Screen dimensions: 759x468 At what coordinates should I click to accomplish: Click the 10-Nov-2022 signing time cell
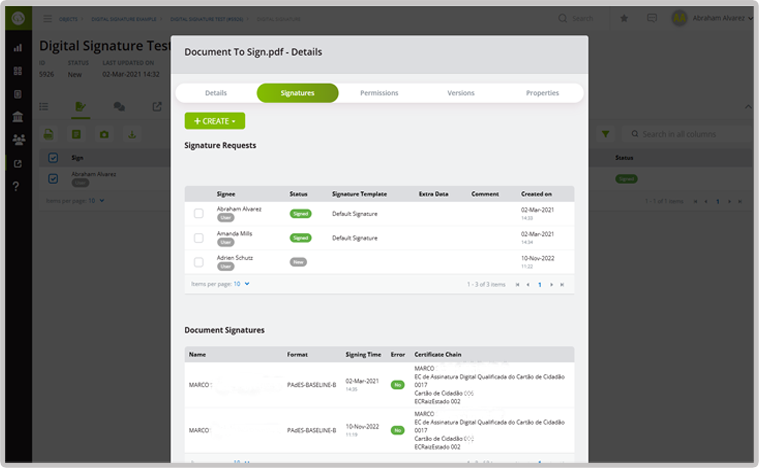362,430
